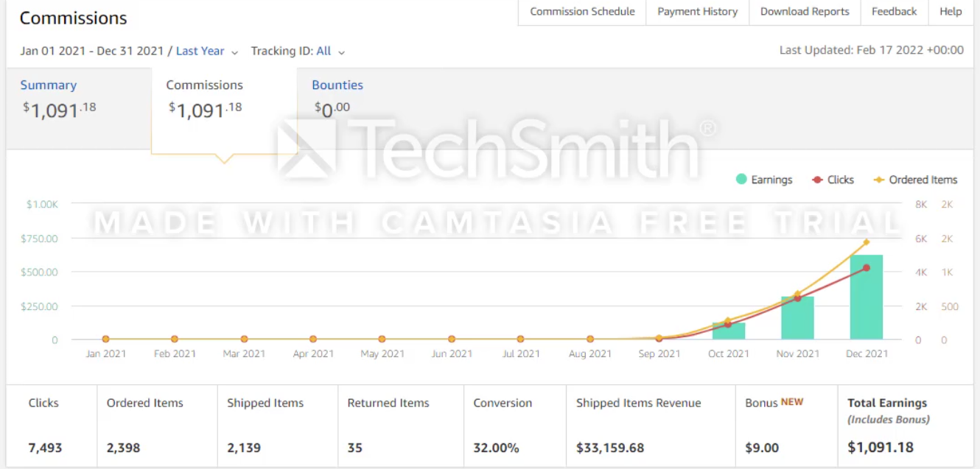Viewport: 980px width, 469px height.
Task: Click the Clicks value 7,493
Action: click(x=46, y=448)
